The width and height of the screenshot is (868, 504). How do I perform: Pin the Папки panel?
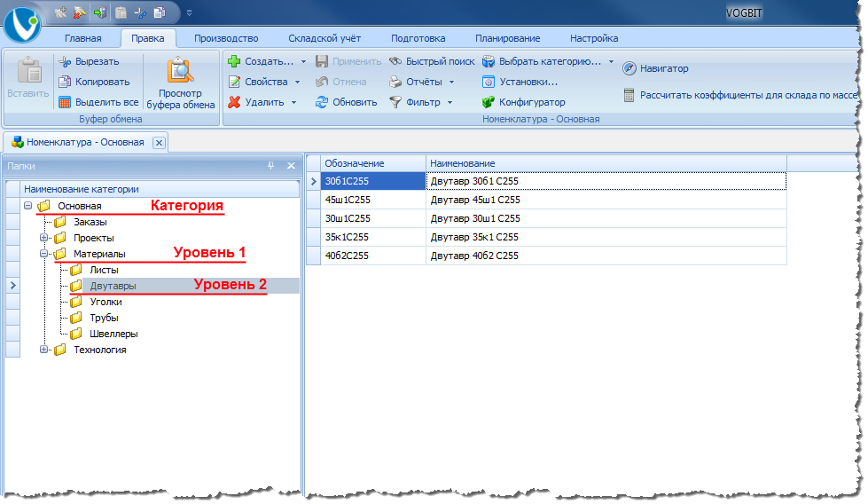(270, 166)
